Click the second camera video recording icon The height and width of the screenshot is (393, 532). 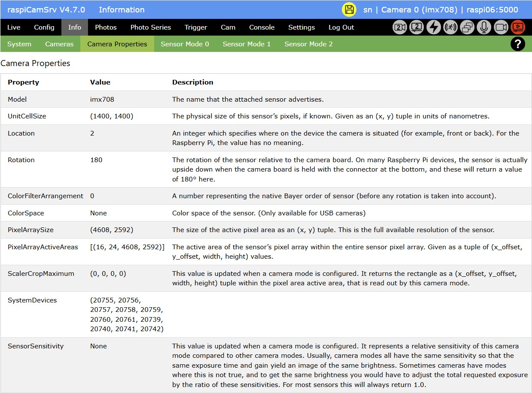pos(400,27)
